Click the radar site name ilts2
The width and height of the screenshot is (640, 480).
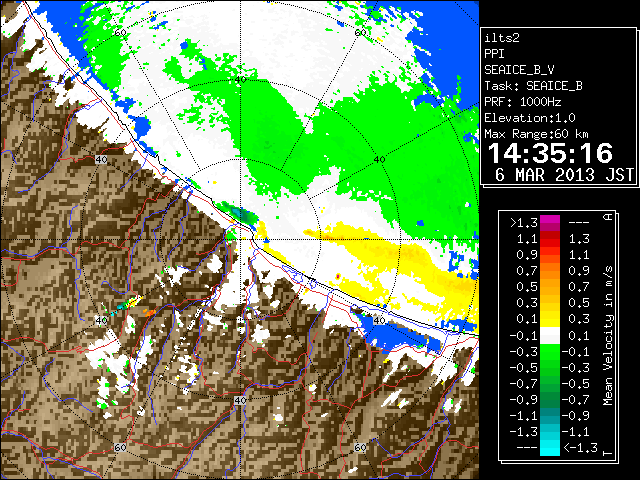tap(502, 38)
